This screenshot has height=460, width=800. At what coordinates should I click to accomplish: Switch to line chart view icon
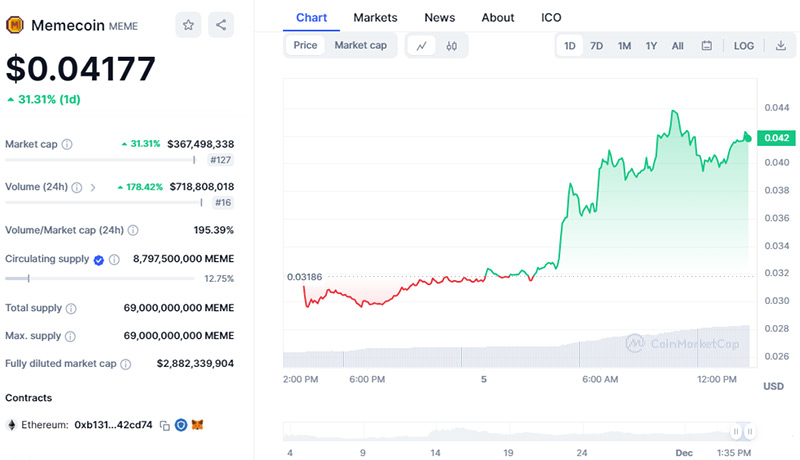click(x=422, y=45)
